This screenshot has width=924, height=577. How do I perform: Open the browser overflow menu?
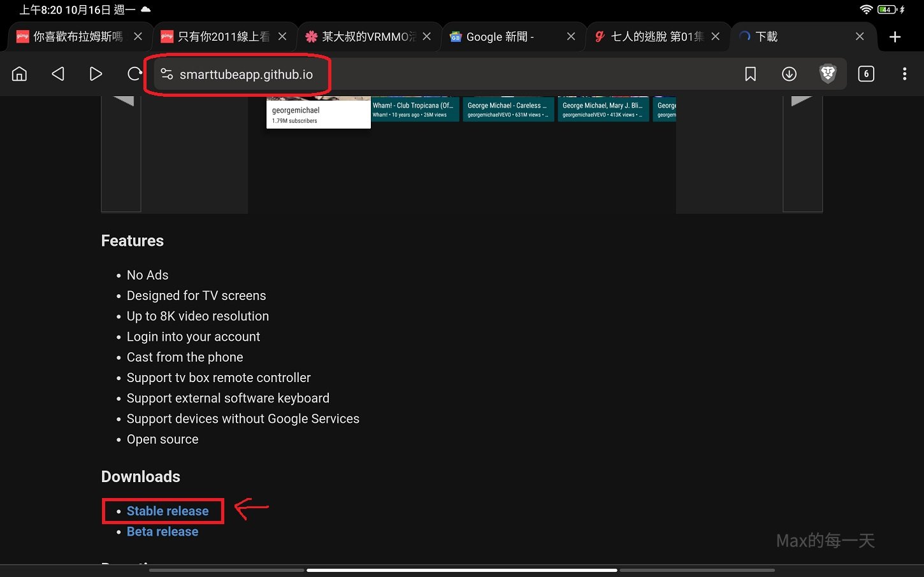904,73
